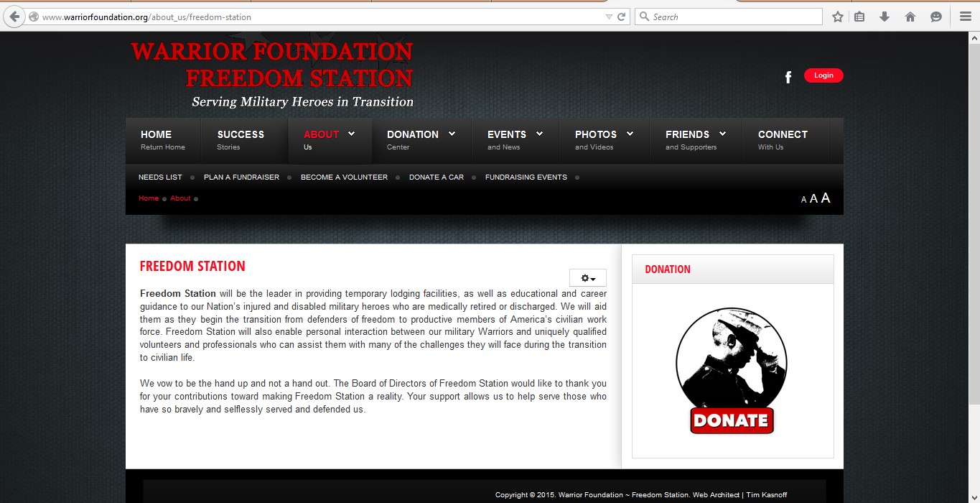The image size is (980, 503).
Task: Select BECOME A VOLUNTEER in submenu
Action: point(344,177)
